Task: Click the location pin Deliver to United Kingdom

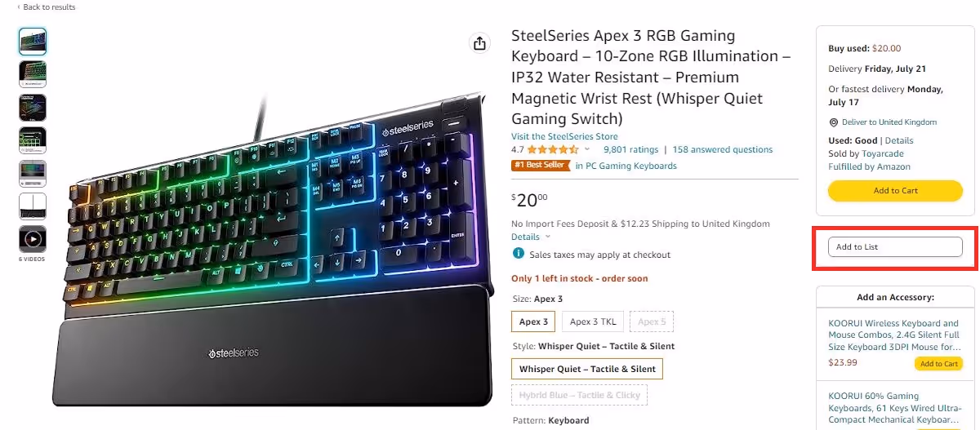Action: point(834,122)
